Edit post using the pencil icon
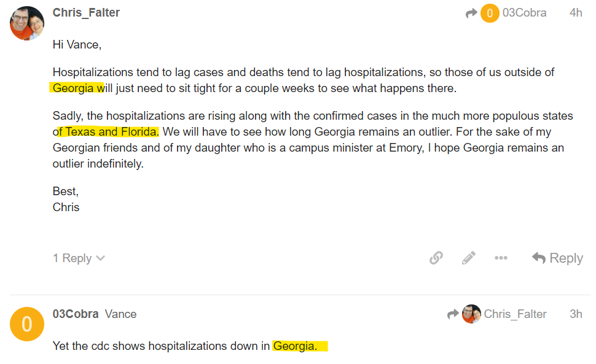The height and width of the screenshot is (364, 596). (x=468, y=258)
